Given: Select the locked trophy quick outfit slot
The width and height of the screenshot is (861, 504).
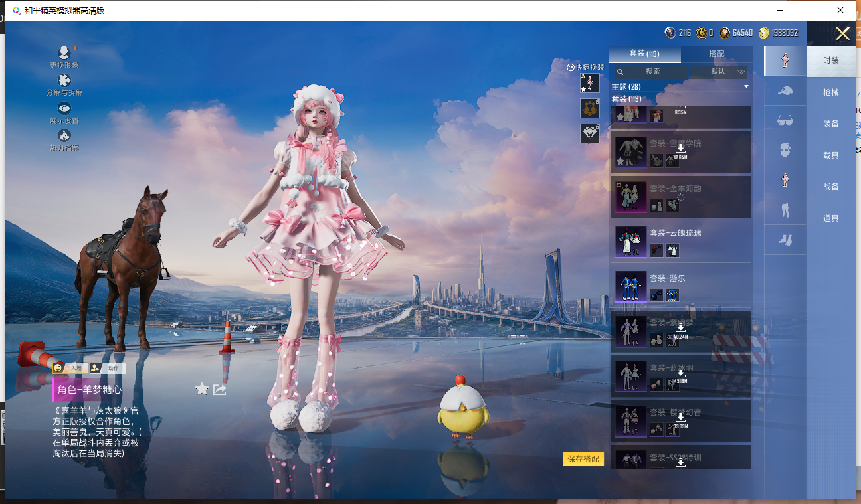Looking at the screenshot, I should point(590,108).
